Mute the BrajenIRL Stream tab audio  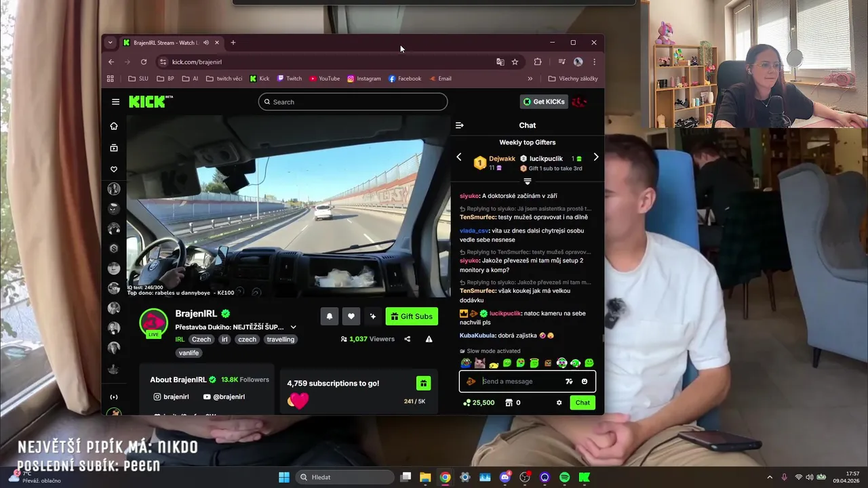coord(206,43)
